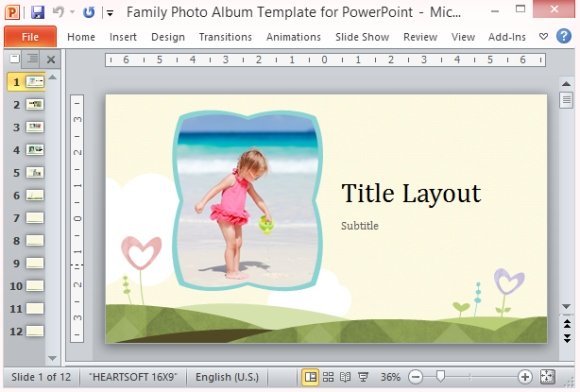
Task: Select slide 12 thumbnail
Action: 35,331
